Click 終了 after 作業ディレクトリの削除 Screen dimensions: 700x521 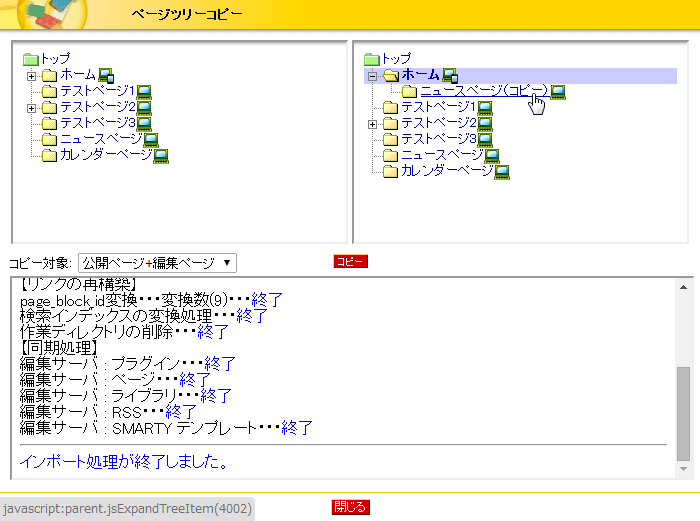(213, 332)
